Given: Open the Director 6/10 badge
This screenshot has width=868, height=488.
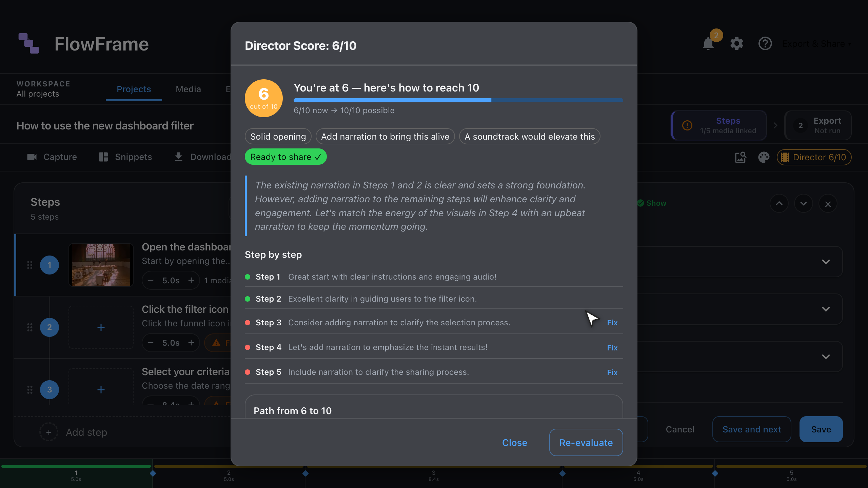Looking at the screenshot, I should [814, 157].
